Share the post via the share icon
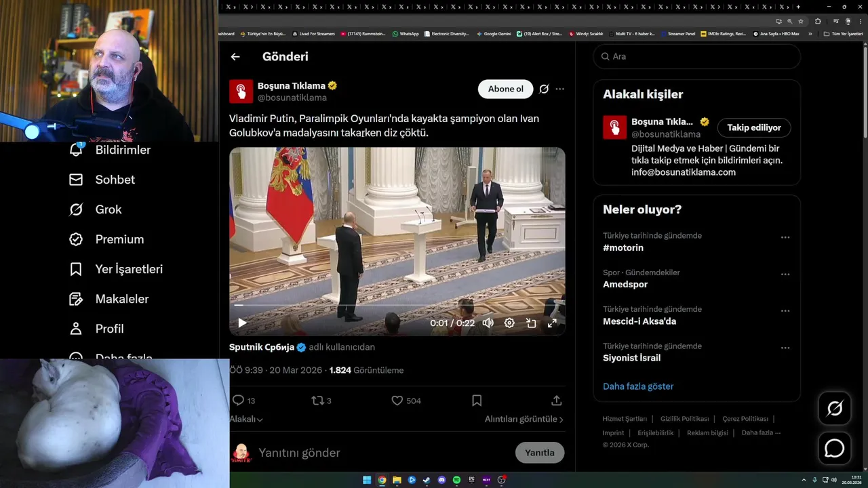Screen dimensions: 868x488 tap(557, 401)
